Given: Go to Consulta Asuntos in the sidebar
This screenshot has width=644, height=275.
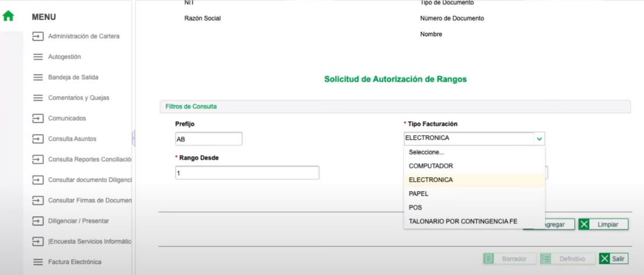Looking at the screenshot, I should (x=72, y=139).
